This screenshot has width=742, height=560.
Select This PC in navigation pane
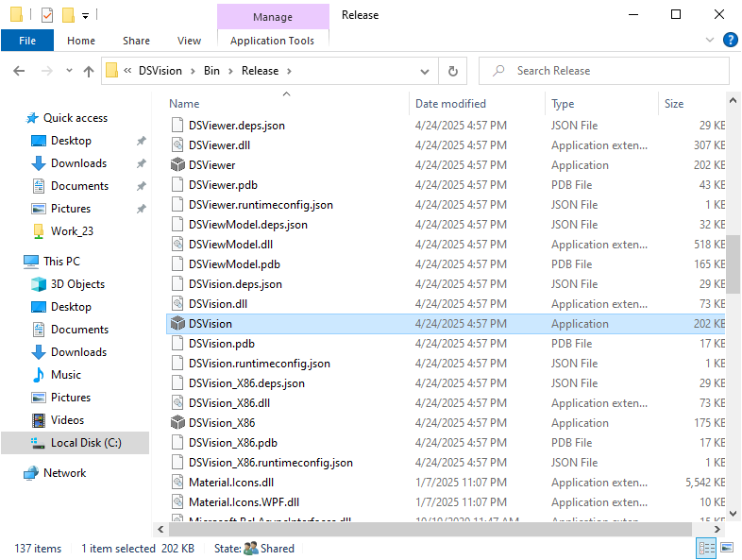pos(61,262)
